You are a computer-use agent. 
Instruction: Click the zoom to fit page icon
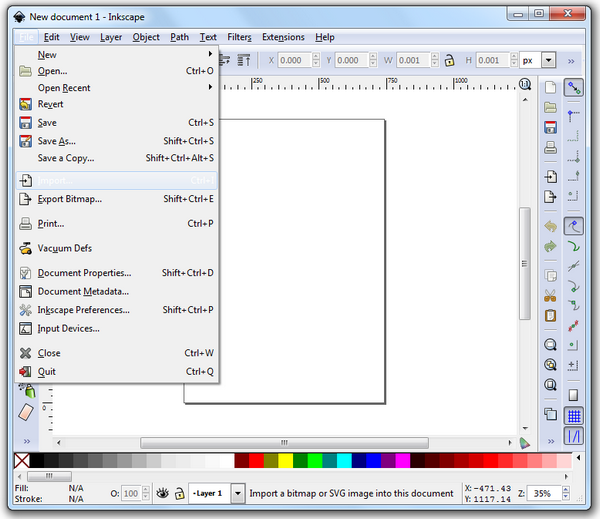tap(551, 385)
